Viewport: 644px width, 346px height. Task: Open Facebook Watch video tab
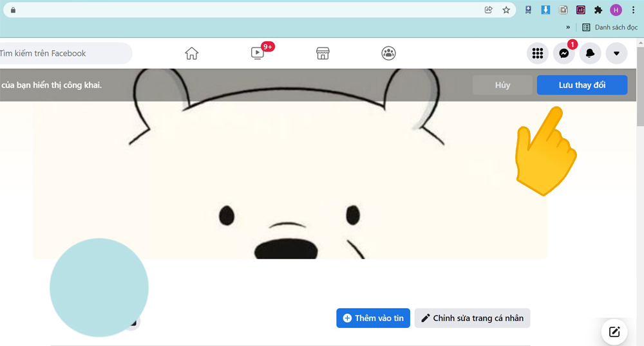(258, 53)
